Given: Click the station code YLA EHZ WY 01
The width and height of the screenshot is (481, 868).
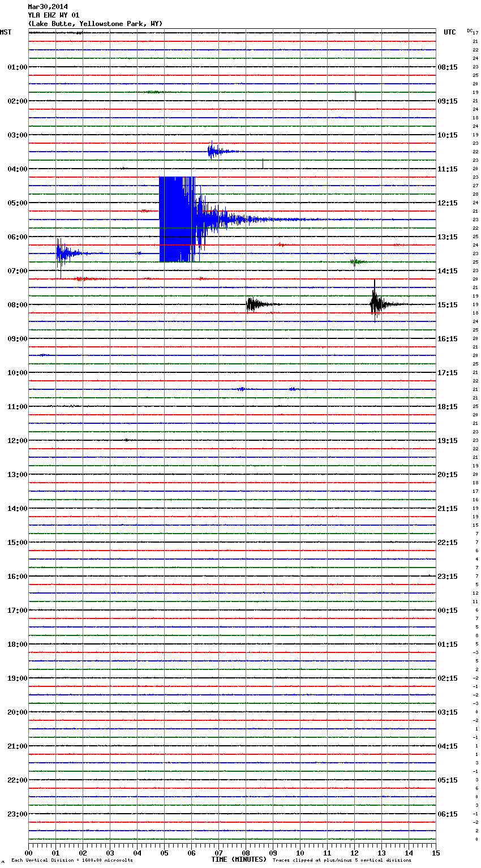Looking at the screenshot, I should click(x=54, y=15).
